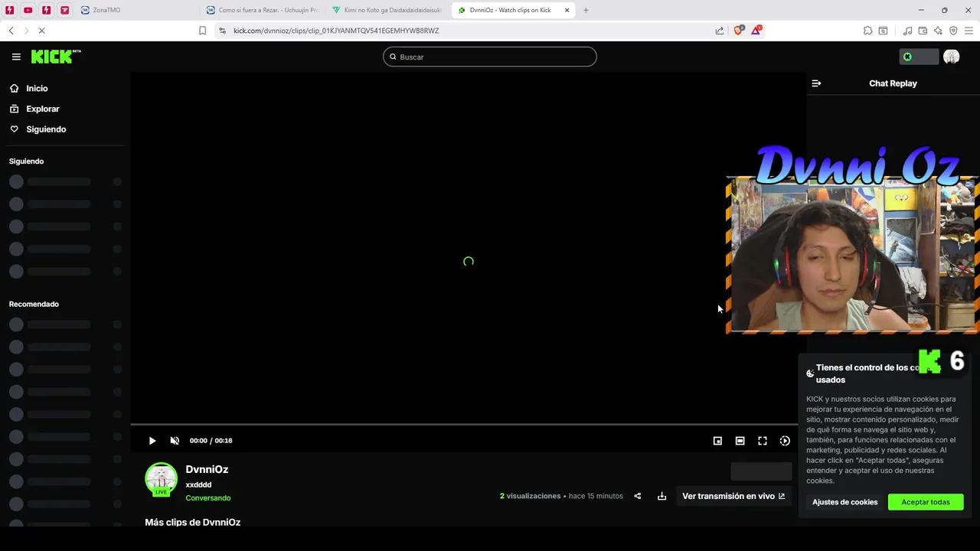The height and width of the screenshot is (551, 980).
Task: Click the xxdddd clip title
Action: pos(198,485)
